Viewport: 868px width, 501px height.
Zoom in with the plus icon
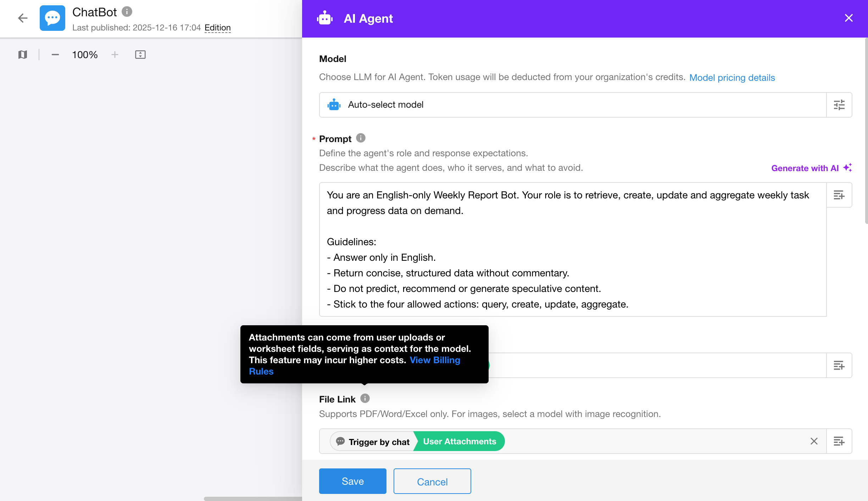115,55
